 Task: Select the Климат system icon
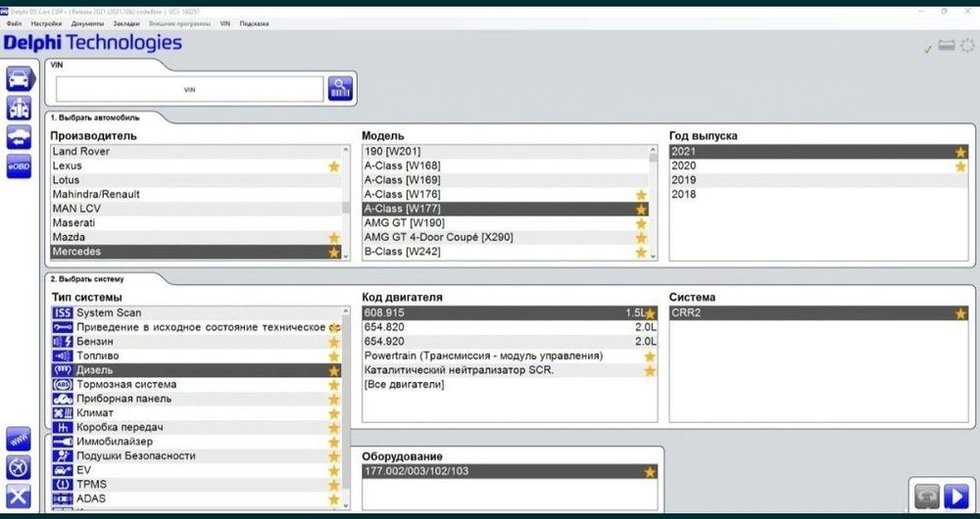click(x=63, y=413)
